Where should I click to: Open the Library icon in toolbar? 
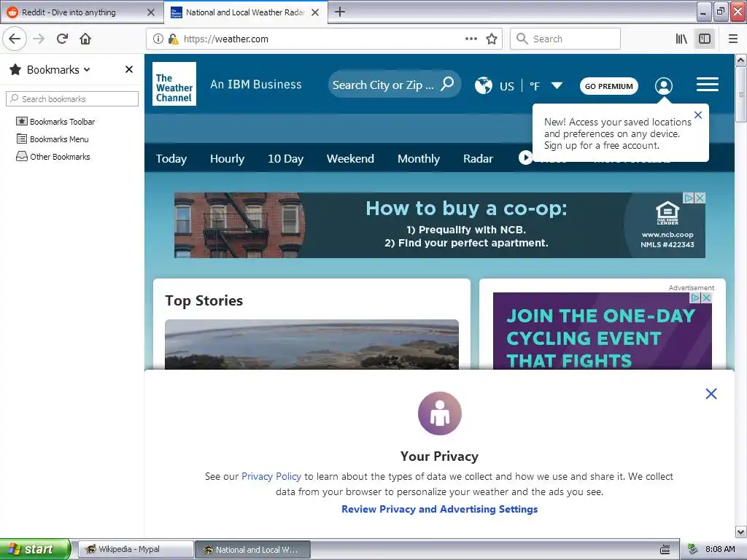pyautogui.click(x=681, y=39)
